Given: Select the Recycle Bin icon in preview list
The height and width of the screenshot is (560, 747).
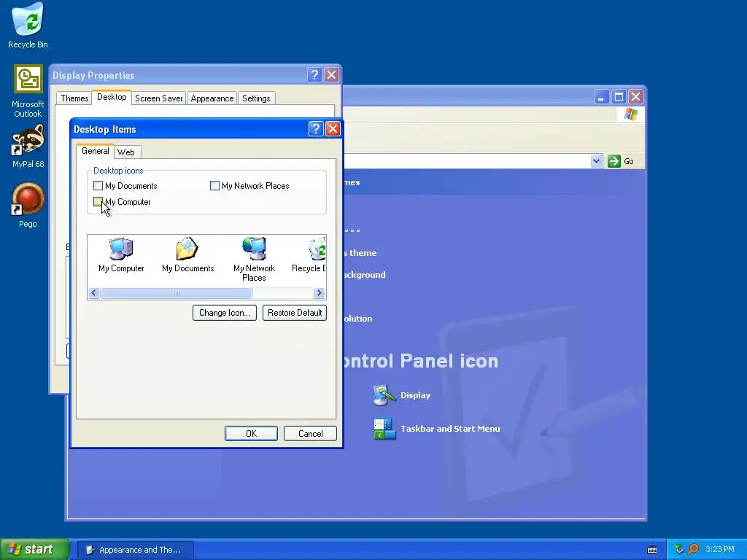Looking at the screenshot, I should pyautogui.click(x=309, y=254).
